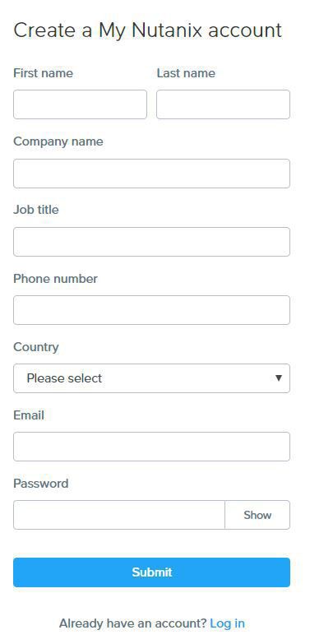Submit the account creation form

(151, 572)
